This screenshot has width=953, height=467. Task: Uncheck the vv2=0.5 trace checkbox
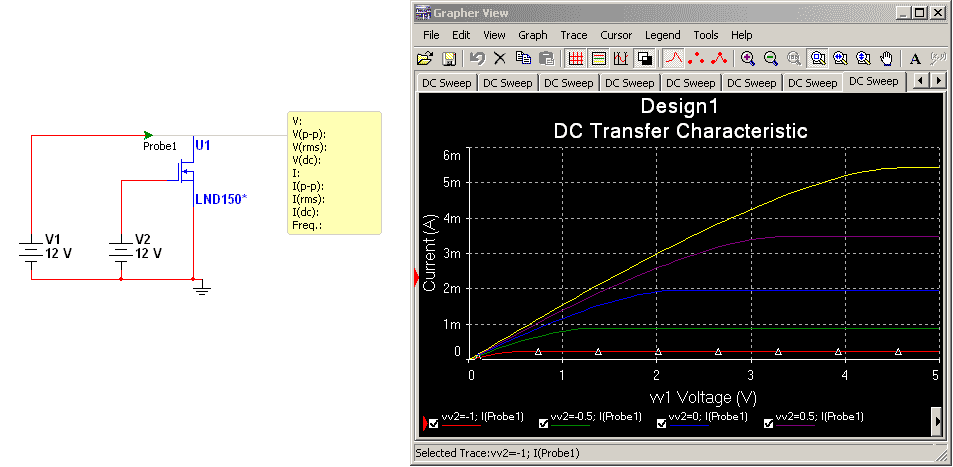pyautogui.click(x=769, y=424)
